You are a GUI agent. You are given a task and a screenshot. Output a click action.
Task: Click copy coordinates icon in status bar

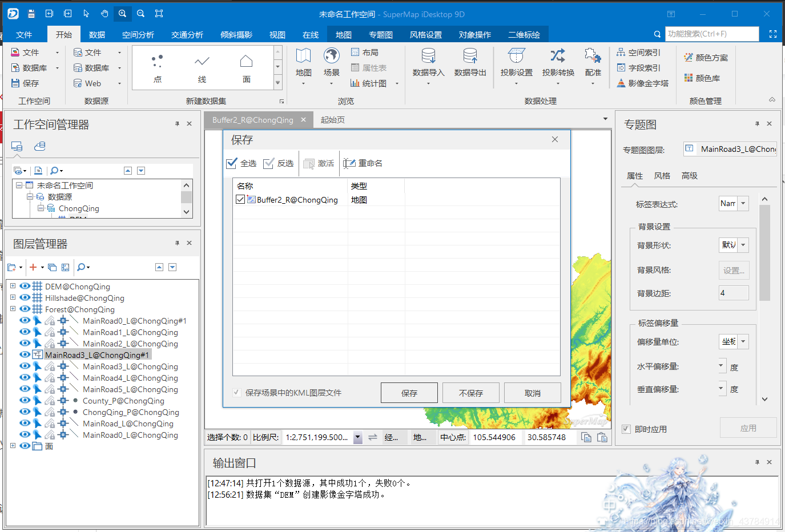[x=586, y=437]
